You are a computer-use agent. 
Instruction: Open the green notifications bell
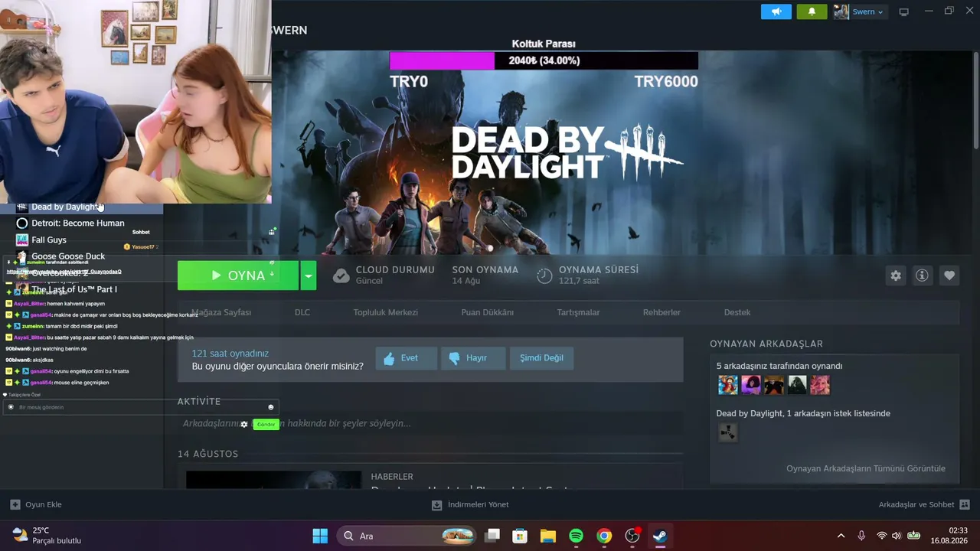click(812, 11)
